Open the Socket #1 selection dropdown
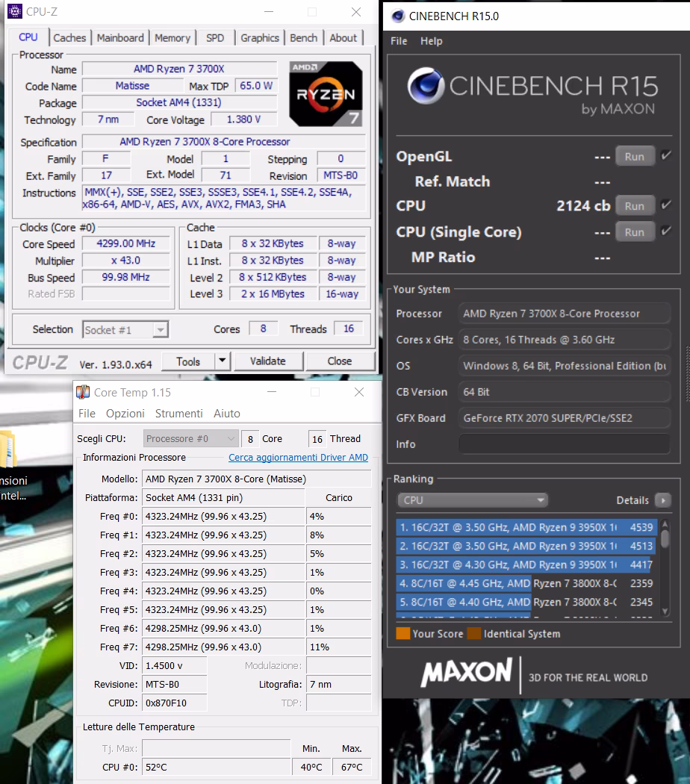Viewport: 690px width, 784px height. coord(125,329)
